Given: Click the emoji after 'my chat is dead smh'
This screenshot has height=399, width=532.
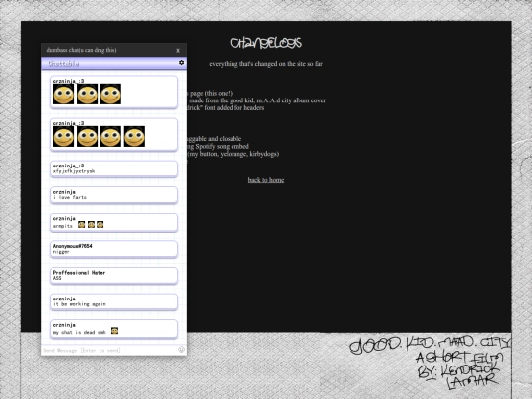Looking at the screenshot, I should click(x=114, y=331).
